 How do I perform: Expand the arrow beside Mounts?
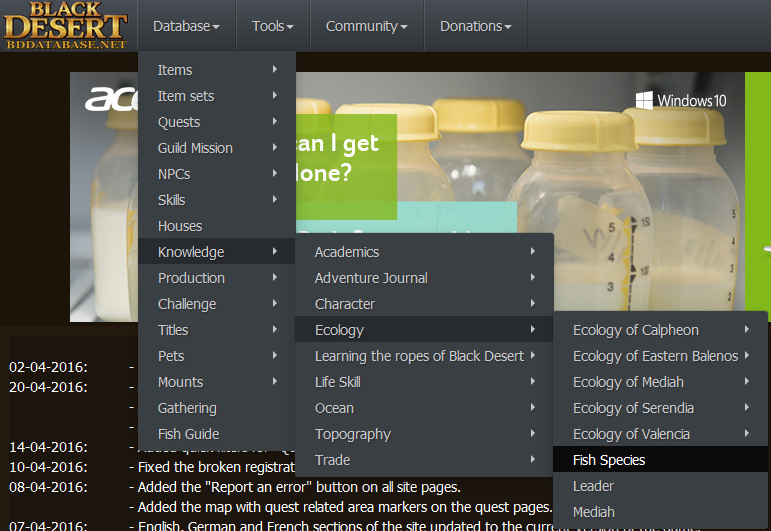(x=275, y=381)
